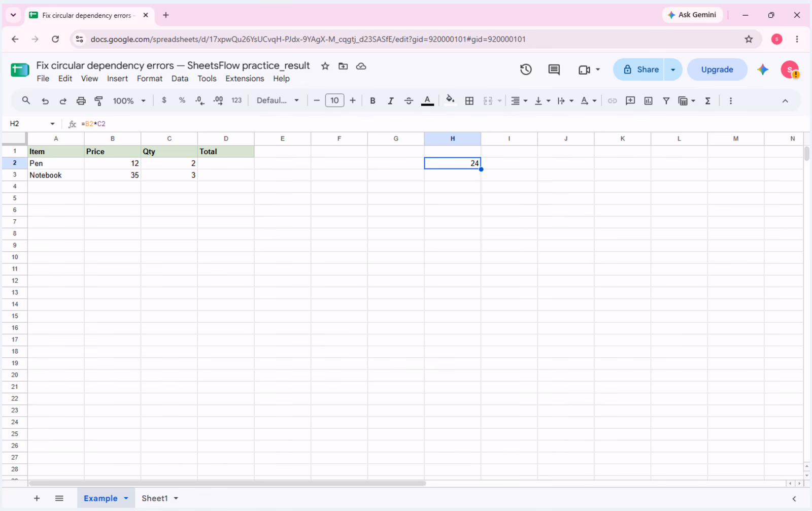
Task: Expand Share quick options arrow
Action: pos(673,70)
